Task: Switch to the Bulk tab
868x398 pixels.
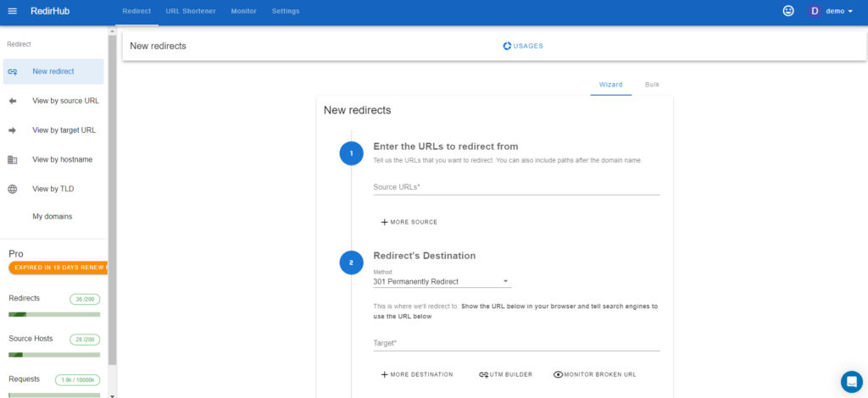Action: click(652, 86)
